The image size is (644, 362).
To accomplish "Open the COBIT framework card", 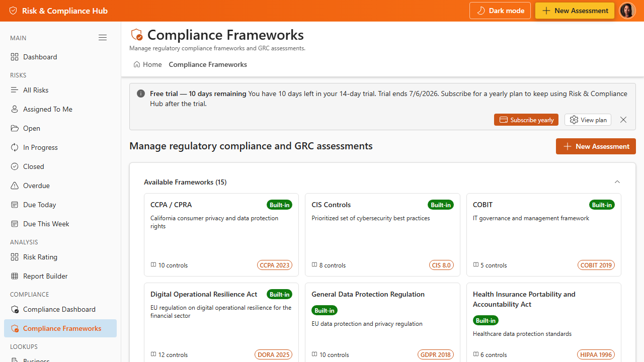I will click(x=544, y=235).
